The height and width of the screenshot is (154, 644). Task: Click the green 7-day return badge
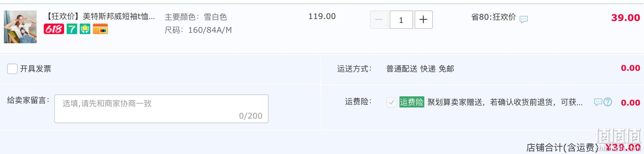(x=72, y=29)
